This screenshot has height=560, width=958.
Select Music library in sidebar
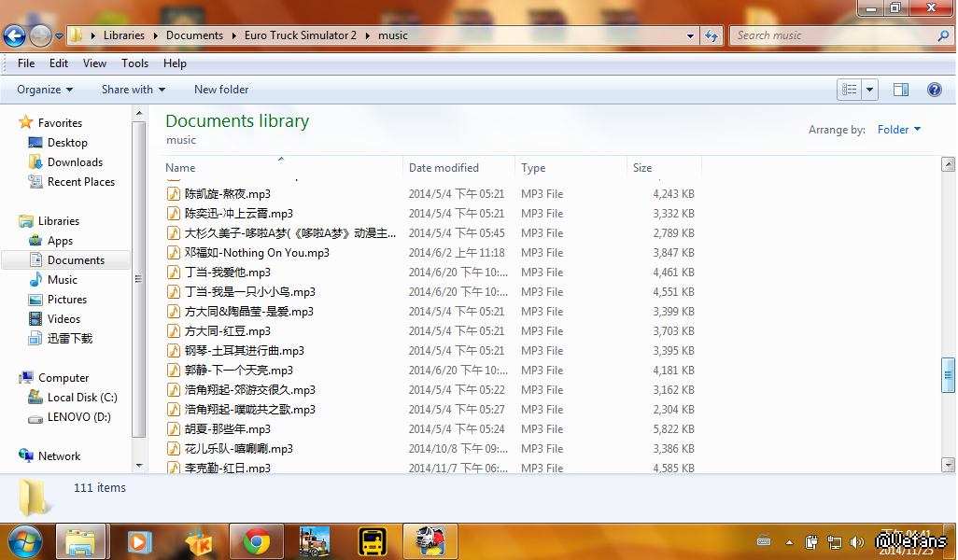53,280
